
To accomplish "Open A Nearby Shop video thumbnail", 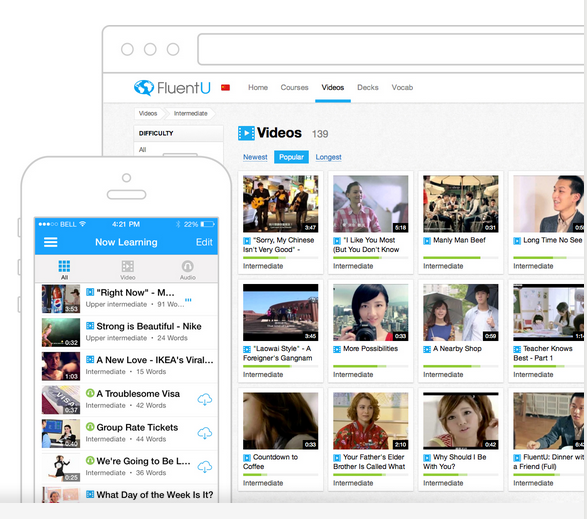I will pyautogui.click(x=460, y=312).
